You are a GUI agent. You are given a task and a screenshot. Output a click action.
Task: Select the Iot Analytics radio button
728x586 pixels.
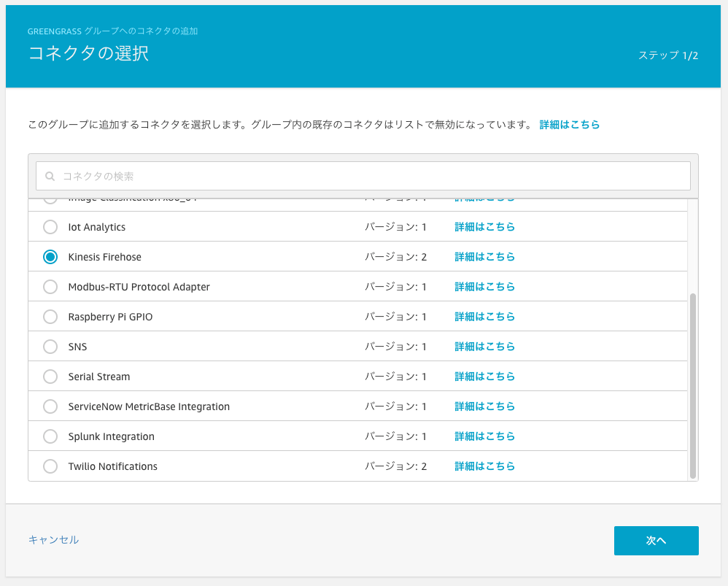pyautogui.click(x=50, y=227)
